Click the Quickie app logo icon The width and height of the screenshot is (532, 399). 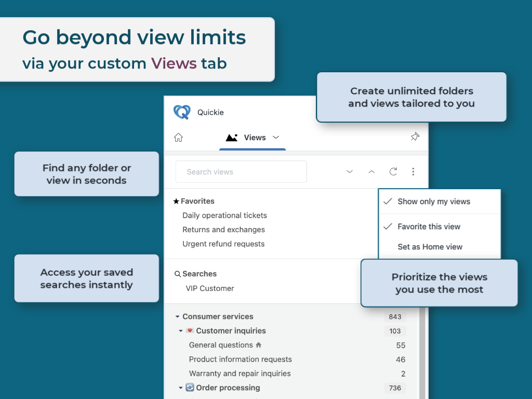click(x=182, y=112)
